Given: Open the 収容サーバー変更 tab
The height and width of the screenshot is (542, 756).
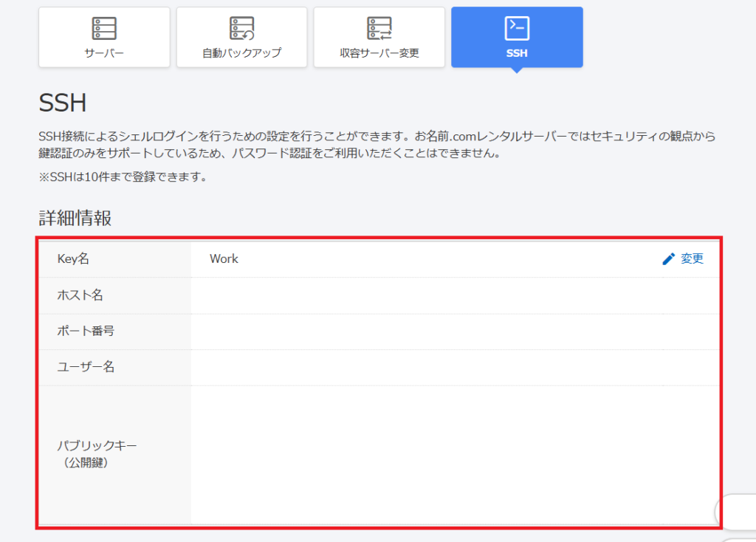Looking at the screenshot, I should click(x=379, y=37).
